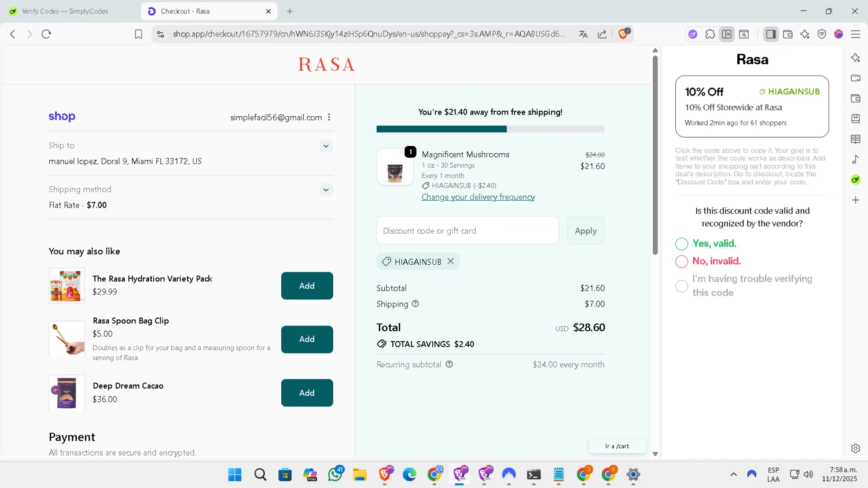
Task: Click SimplyCodes extension icon in toolbar
Action: point(693,34)
